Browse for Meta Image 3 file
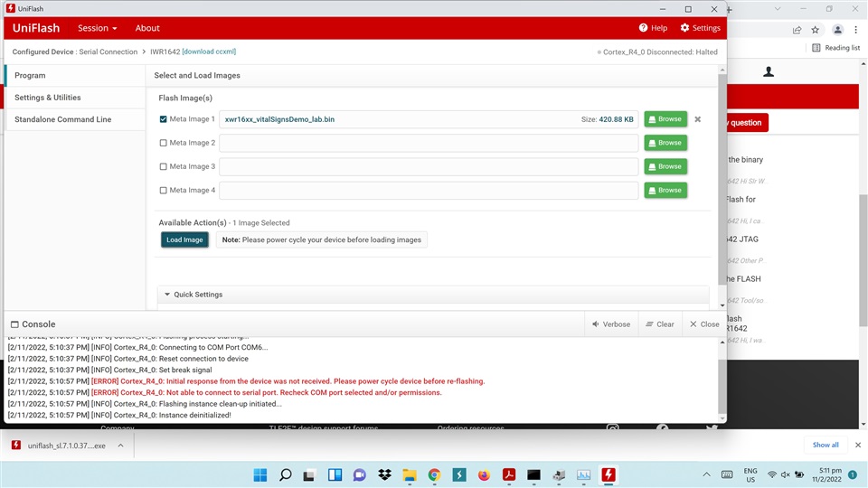Image resolution: width=868 pixels, height=488 pixels. point(665,166)
